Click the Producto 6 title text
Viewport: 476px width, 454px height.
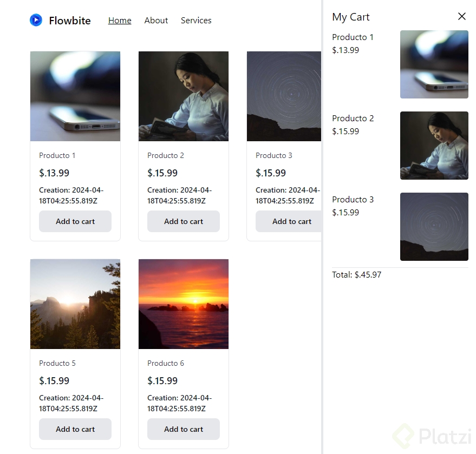[x=166, y=363]
